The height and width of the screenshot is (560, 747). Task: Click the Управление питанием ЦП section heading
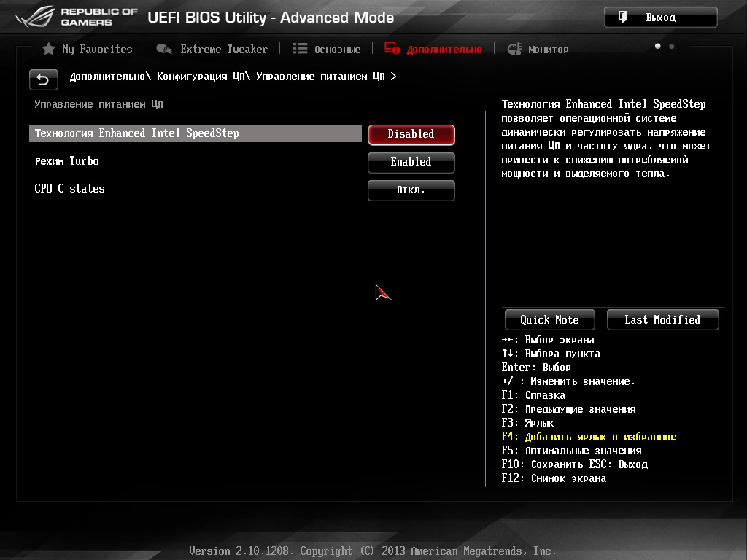[x=98, y=104]
